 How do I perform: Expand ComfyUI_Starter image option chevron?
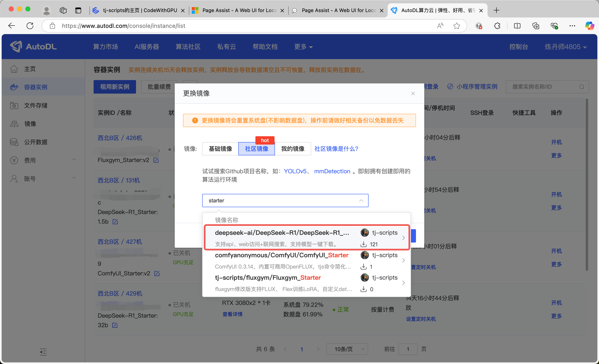[403, 260]
